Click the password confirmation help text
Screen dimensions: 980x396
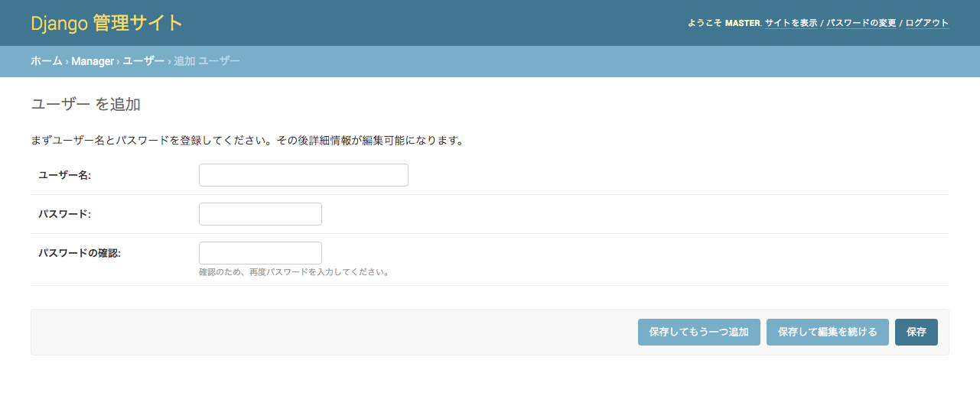point(294,272)
